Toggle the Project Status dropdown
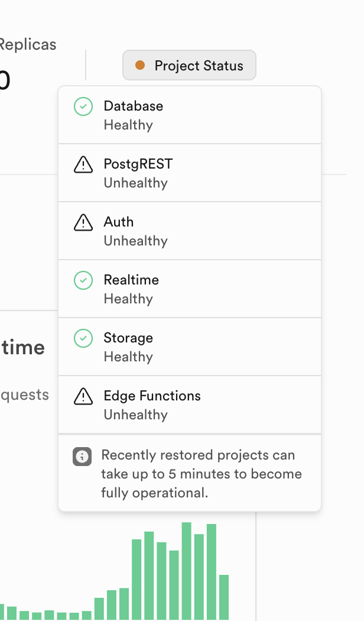Screen dimensions: 364x621 tap(189, 65)
